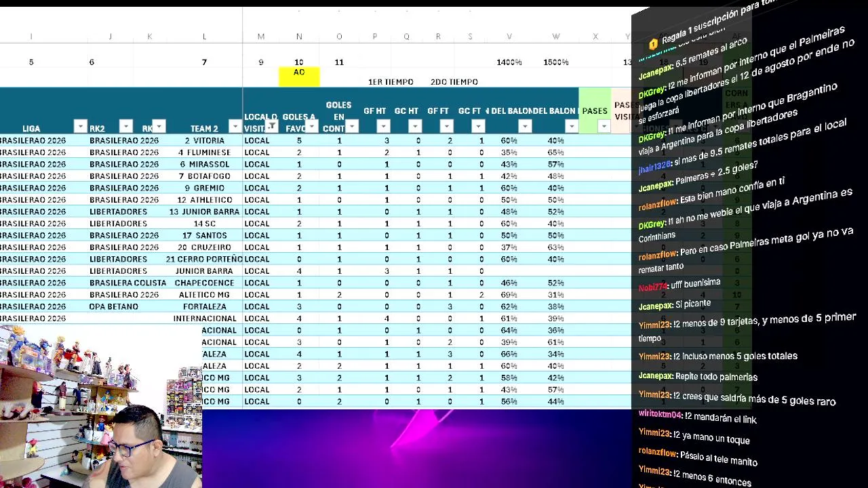
Task: Click the yellow AO cell
Action: pyautogui.click(x=299, y=77)
